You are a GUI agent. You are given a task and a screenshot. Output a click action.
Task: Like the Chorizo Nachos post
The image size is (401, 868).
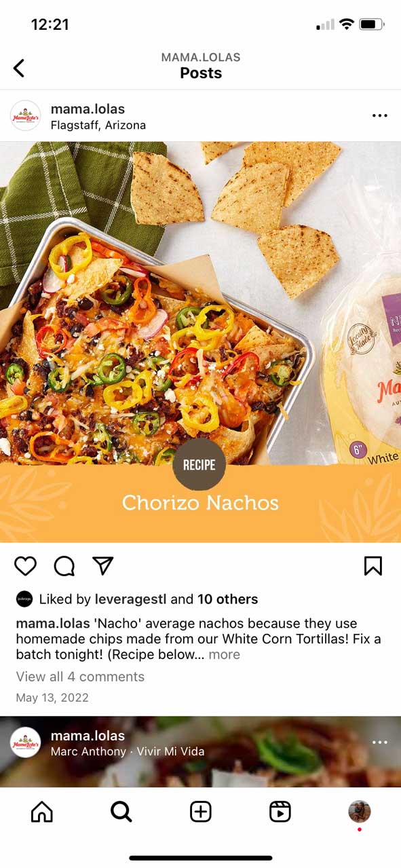(x=26, y=566)
